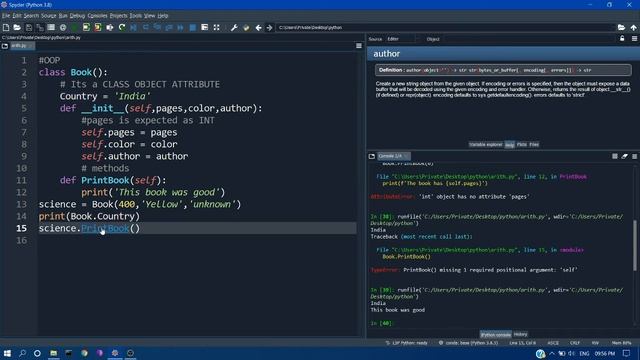This screenshot has width=640, height=360.
Task: Open the Source menu
Action: click(x=49, y=16)
